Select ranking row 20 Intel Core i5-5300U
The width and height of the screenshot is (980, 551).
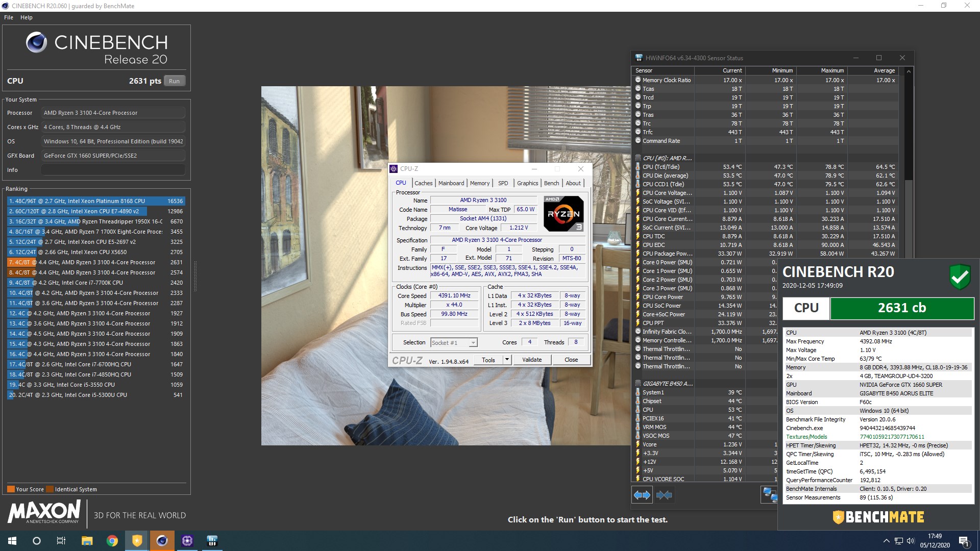[x=96, y=395]
